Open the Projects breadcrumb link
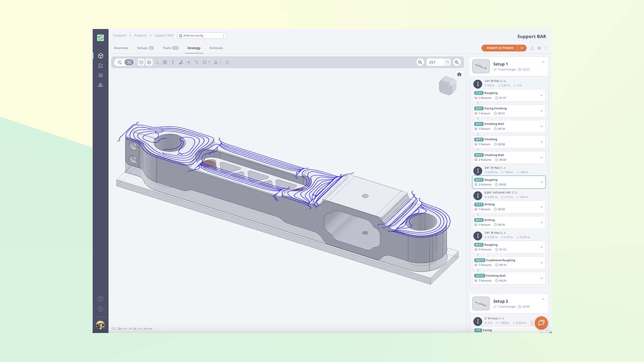 [x=140, y=35]
